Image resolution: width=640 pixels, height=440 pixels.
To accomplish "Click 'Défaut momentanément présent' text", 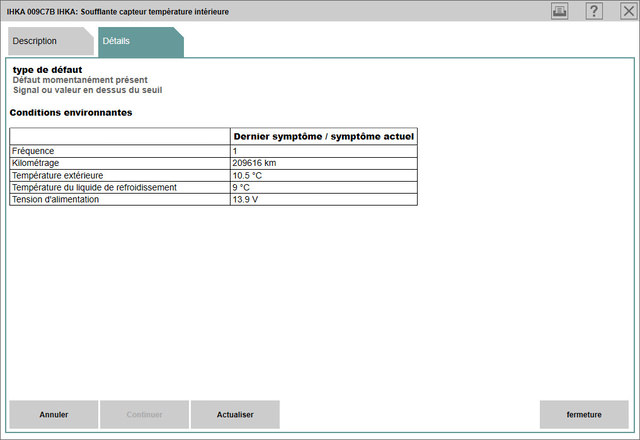I will coord(80,80).
